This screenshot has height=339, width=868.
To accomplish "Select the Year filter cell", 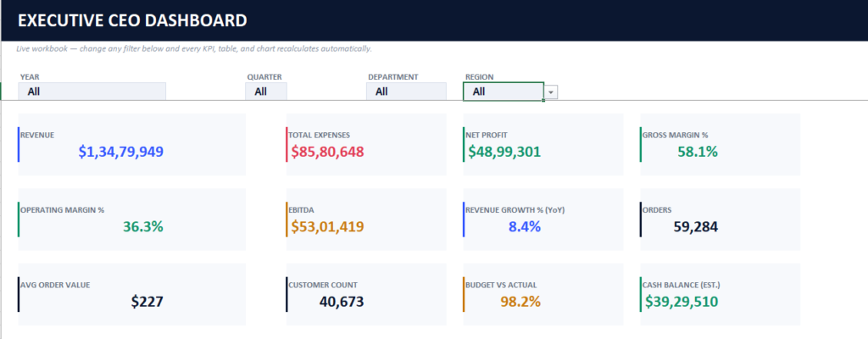I will click(x=92, y=92).
